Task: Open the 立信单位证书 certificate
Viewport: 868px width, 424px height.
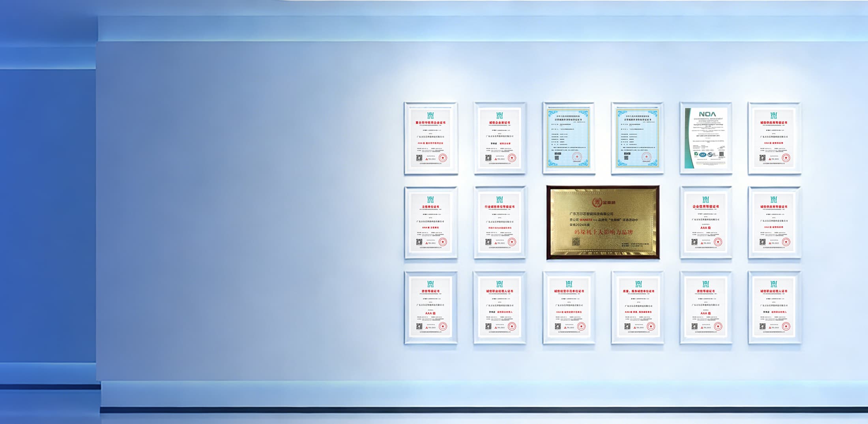Action: (x=431, y=223)
